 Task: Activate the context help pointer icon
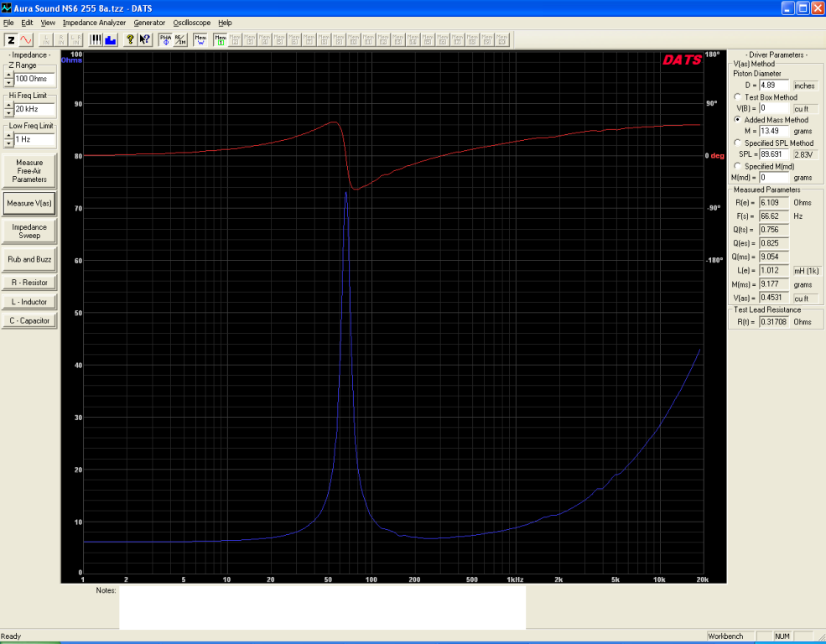[x=145, y=40]
